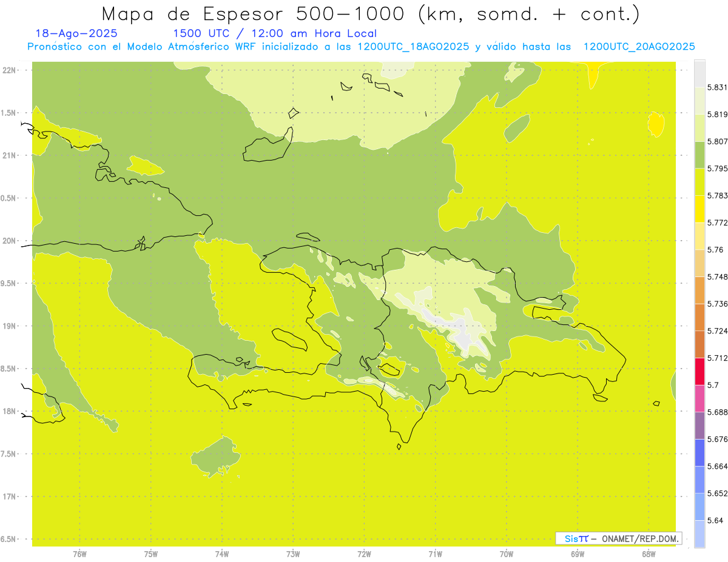This screenshot has width=728, height=562.
Task: Click the '69W' longitude label
Action: [578, 554]
